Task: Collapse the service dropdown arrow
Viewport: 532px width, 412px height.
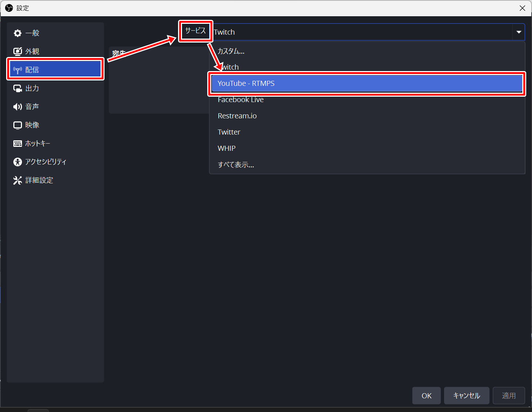Action: tap(519, 32)
